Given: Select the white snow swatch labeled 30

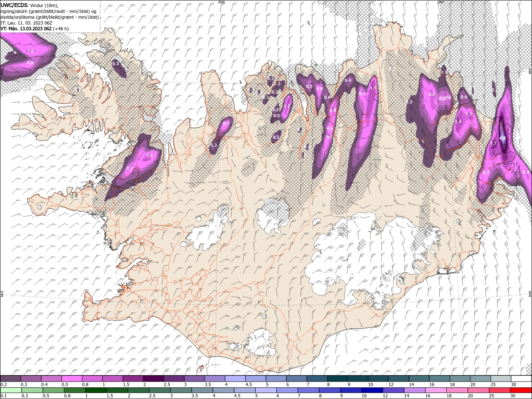Looking at the screenshot, I should tap(521, 379).
